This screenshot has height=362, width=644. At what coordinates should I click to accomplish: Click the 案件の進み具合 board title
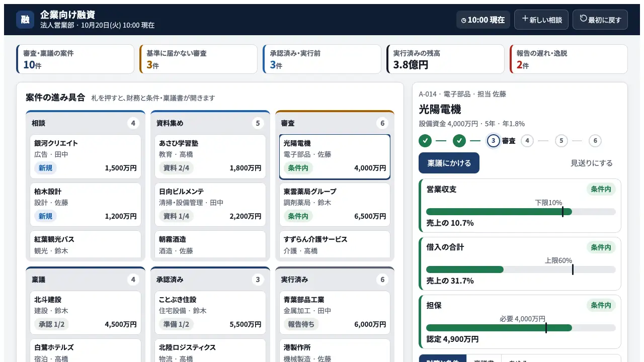click(x=55, y=98)
